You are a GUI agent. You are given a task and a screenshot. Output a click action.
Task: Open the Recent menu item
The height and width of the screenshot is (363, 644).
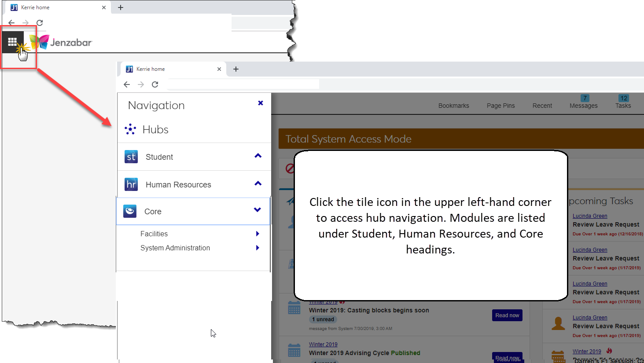[542, 106]
